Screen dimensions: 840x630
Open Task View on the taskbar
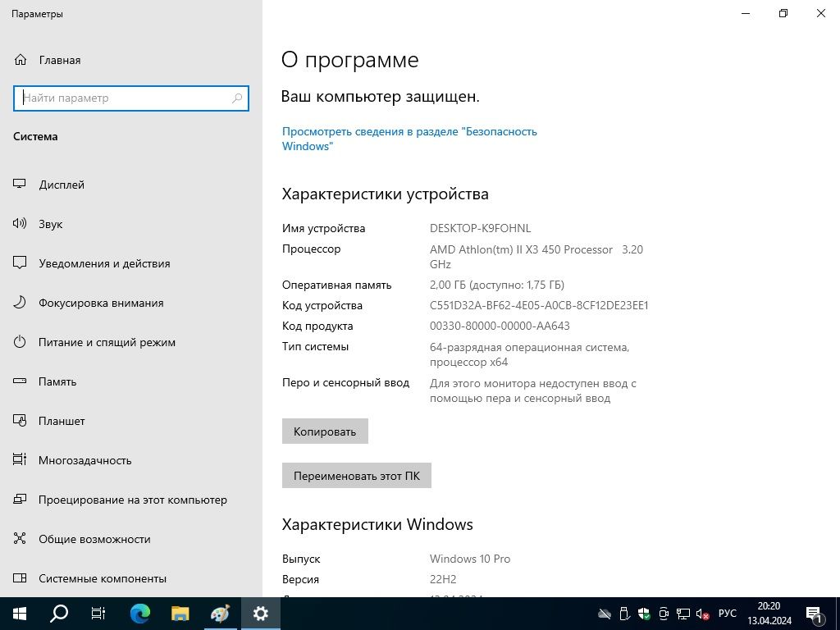pos(98,614)
